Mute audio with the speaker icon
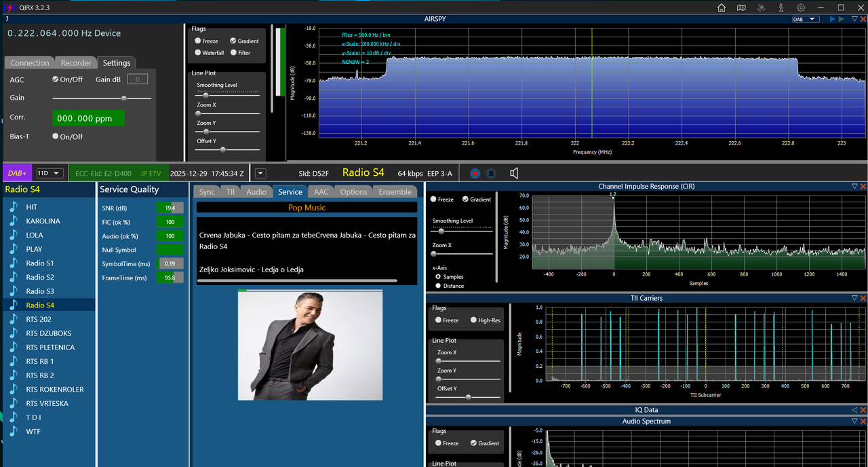This screenshot has width=868, height=467. (514, 173)
